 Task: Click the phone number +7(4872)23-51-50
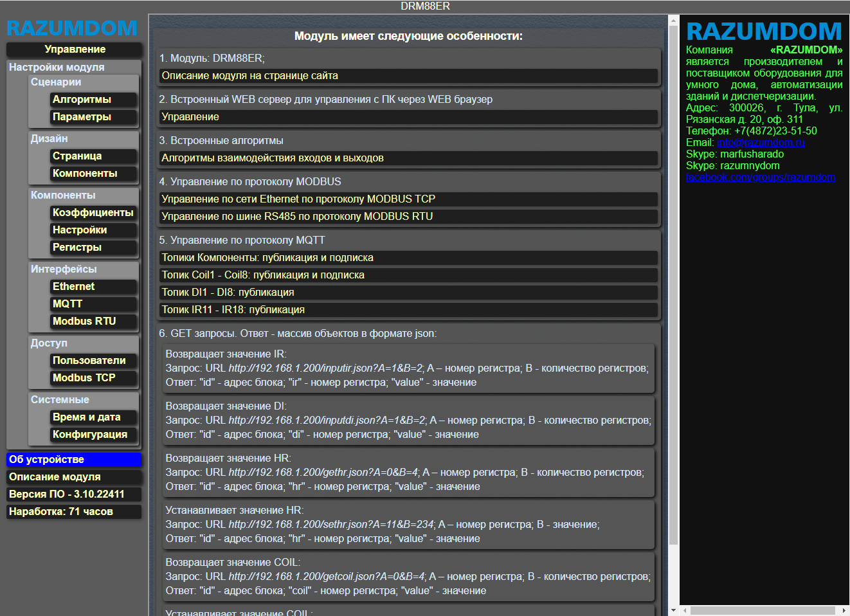(776, 131)
